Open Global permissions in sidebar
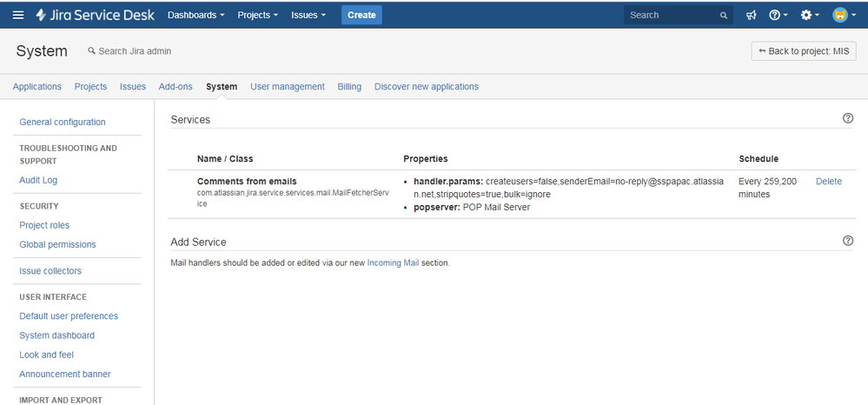 click(57, 244)
